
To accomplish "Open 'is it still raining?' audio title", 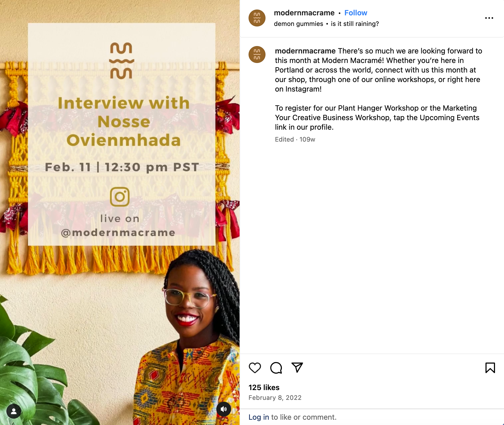I will [355, 24].
